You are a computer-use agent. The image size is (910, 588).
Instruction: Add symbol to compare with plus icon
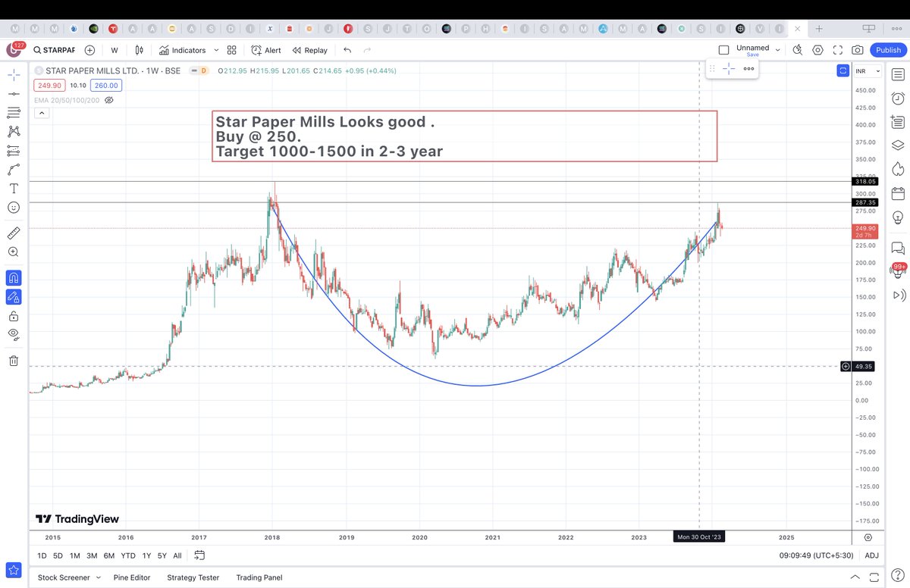(x=89, y=50)
